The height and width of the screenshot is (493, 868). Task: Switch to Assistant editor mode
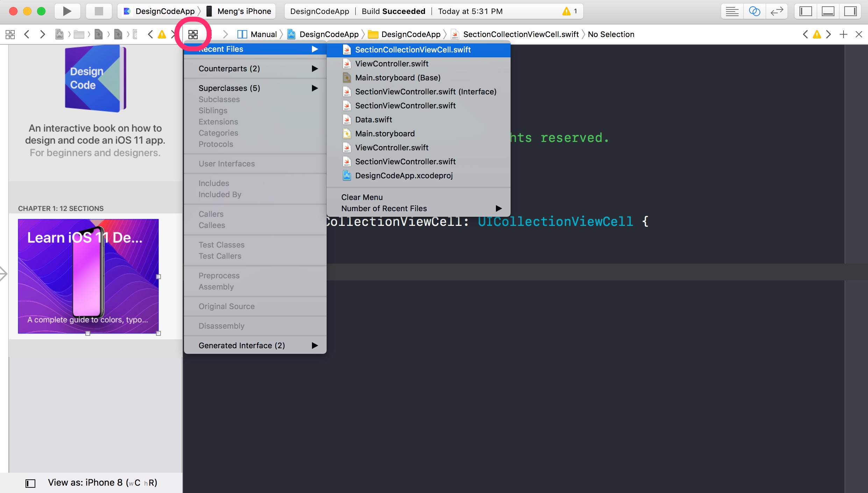tap(754, 11)
